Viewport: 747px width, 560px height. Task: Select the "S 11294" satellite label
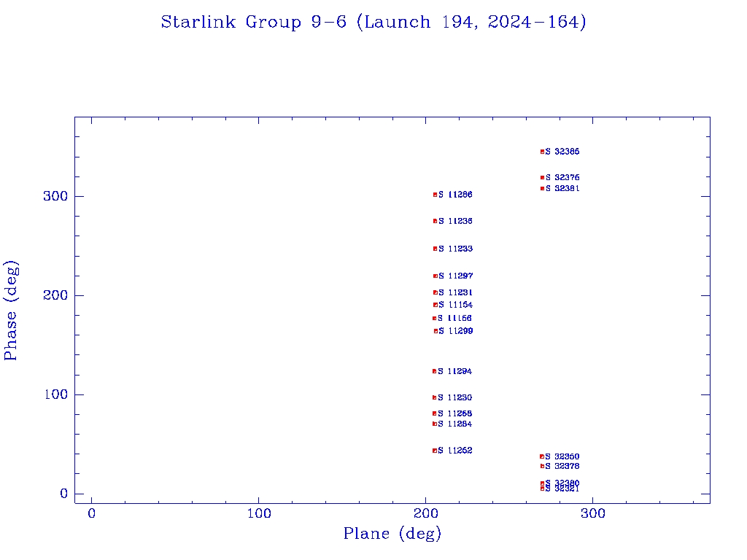[454, 371]
